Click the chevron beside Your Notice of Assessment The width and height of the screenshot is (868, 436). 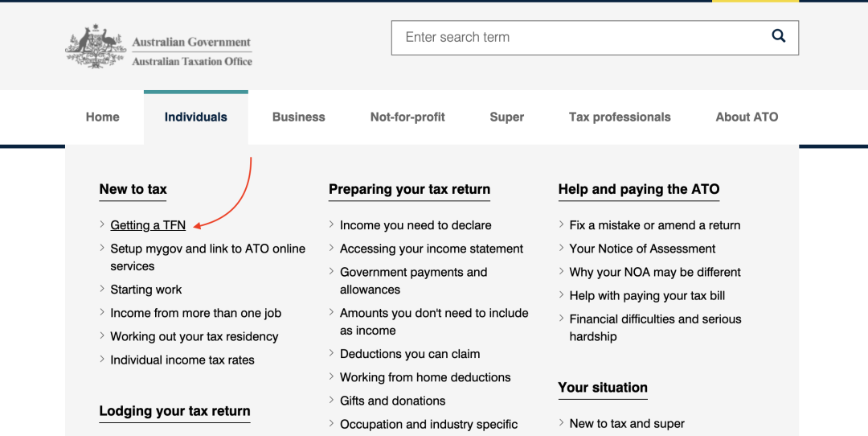pyautogui.click(x=561, y=249)
